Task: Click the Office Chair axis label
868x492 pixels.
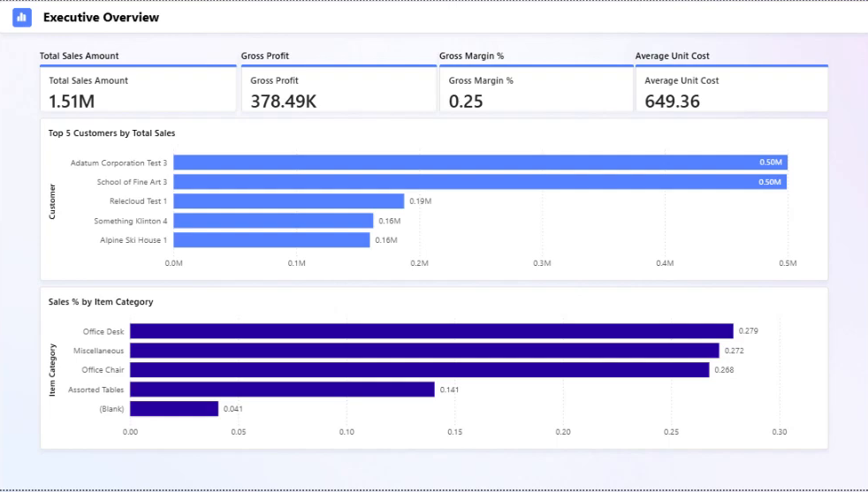Action: point(103,370)
